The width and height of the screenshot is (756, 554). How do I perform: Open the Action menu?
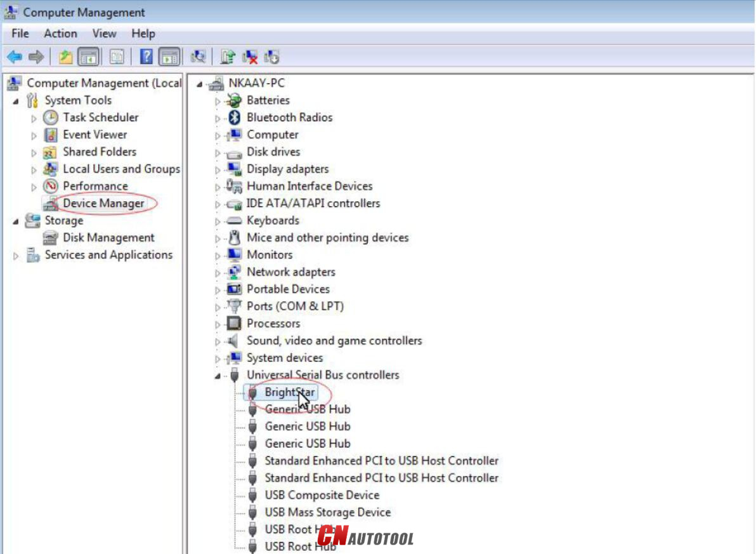tap(60, 34)
